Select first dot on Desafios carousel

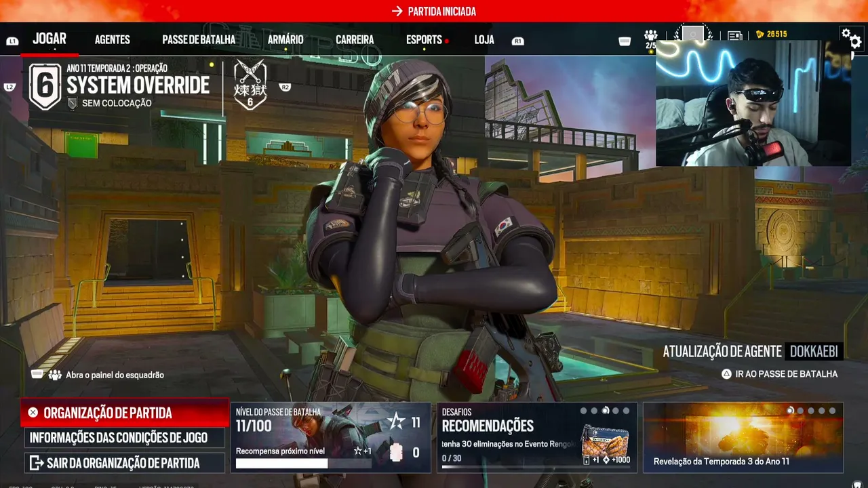(x=584, y=411)
